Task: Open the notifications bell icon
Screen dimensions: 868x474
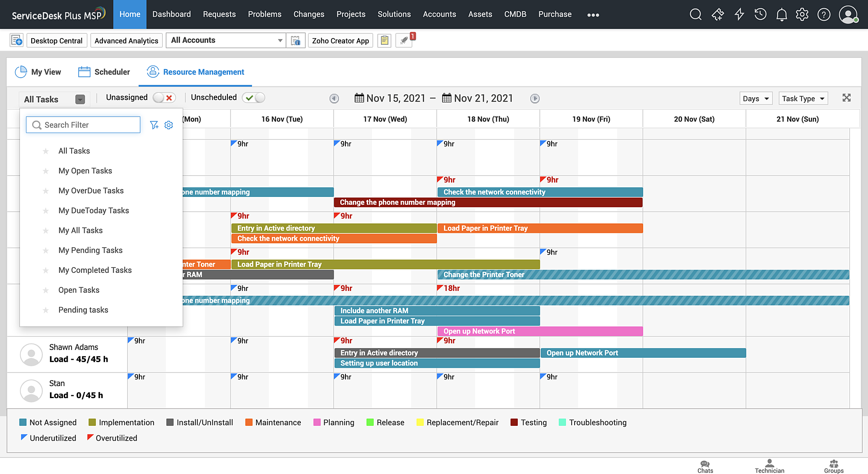Action: coord(781,14)
